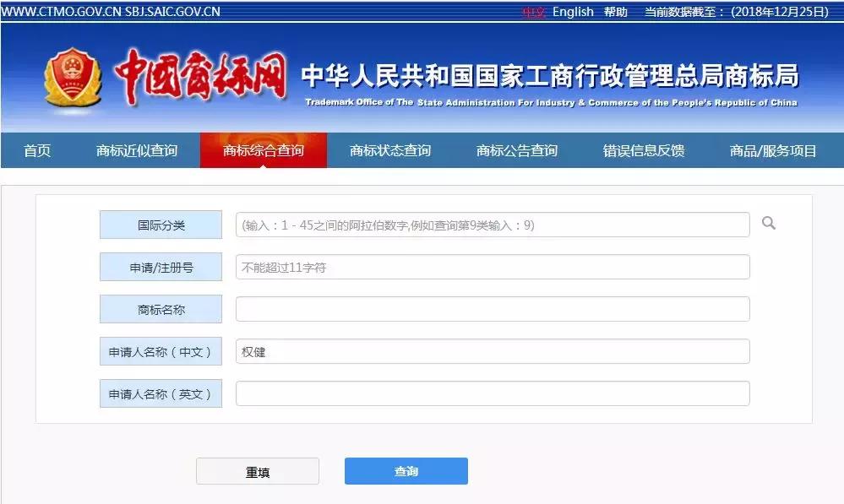Go to the 首页 homepage tab
Viewport: 844px width, 504px height.
tap(35, 150)
